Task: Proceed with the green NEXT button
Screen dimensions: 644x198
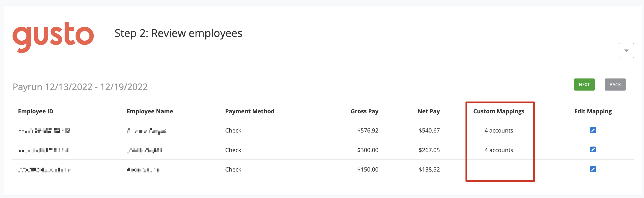Action: (584, 84)
